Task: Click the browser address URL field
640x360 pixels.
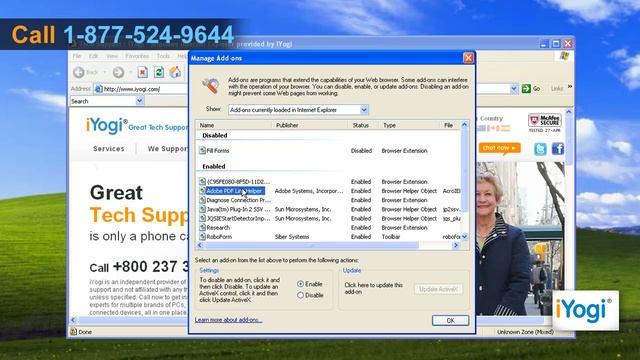Action: coord(302,89)
